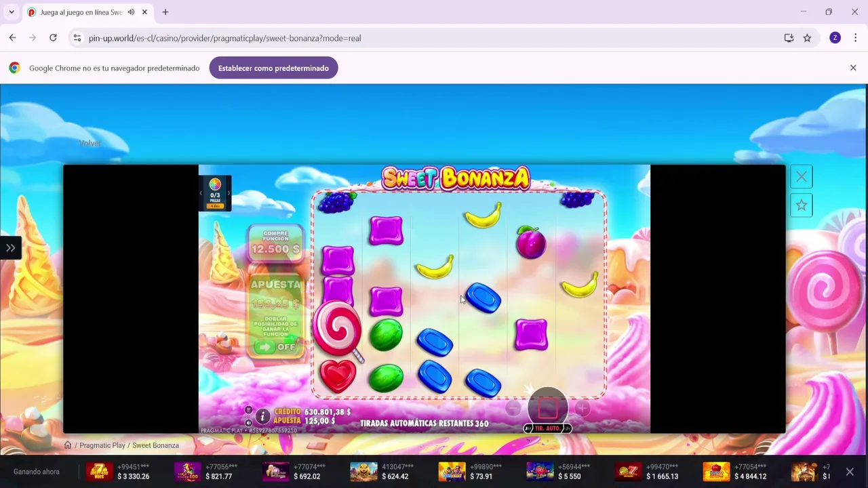Close the Juega al juego en línea tab

144,12
